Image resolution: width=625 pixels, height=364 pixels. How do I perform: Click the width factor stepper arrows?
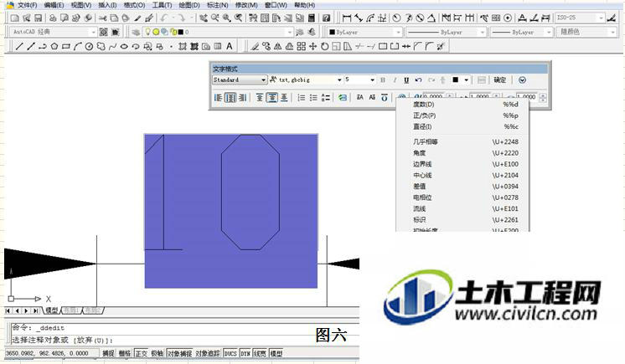point(543,97)
